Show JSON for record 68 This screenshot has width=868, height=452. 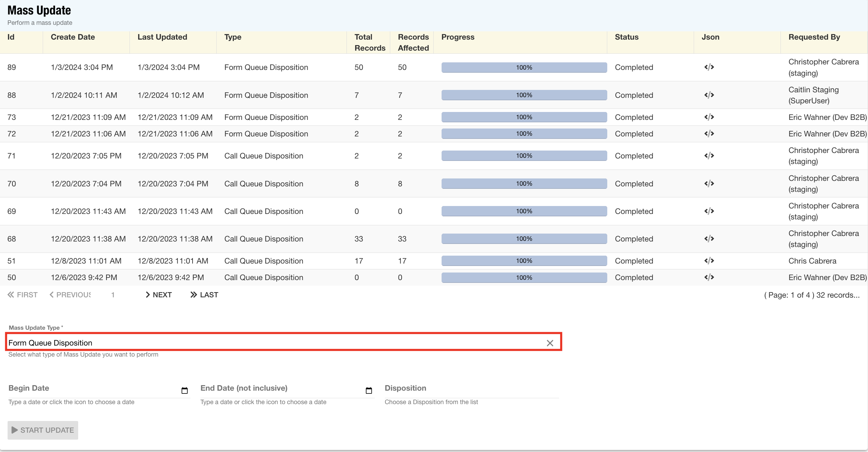pyautogui.click(x=709, y=239)
